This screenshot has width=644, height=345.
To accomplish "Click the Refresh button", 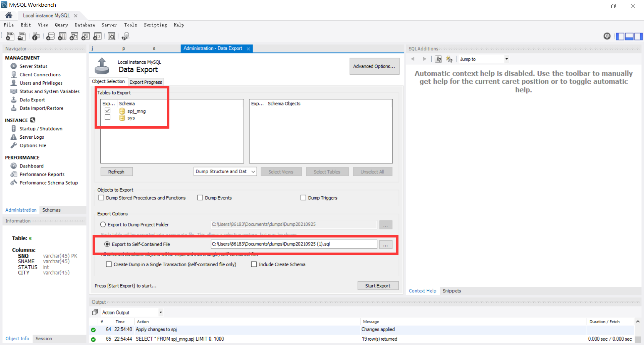I will [116, 171].
